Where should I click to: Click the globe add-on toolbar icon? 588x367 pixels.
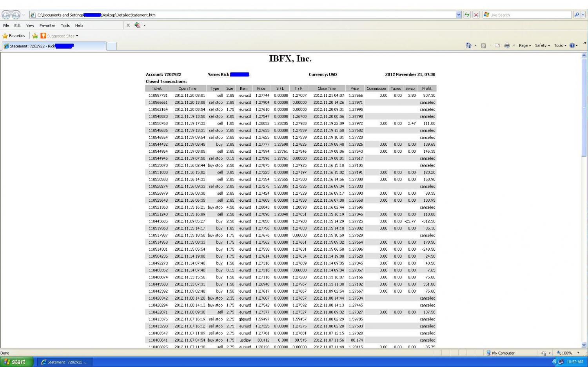137,25
